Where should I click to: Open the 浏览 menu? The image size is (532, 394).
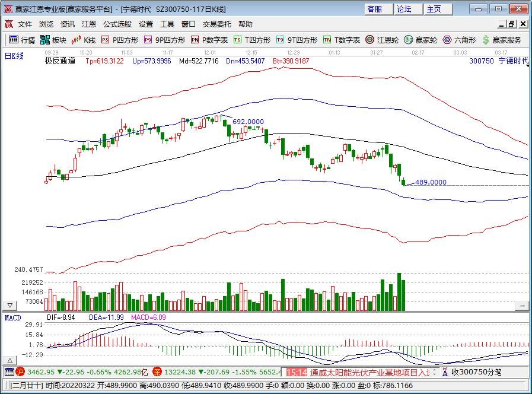click(46, 24)
